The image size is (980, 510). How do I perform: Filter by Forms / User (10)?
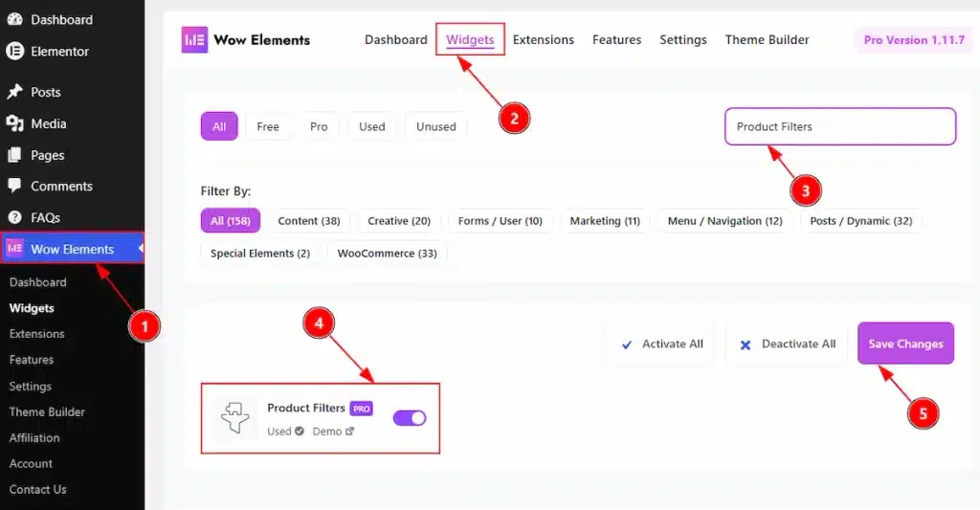(500, 221)
